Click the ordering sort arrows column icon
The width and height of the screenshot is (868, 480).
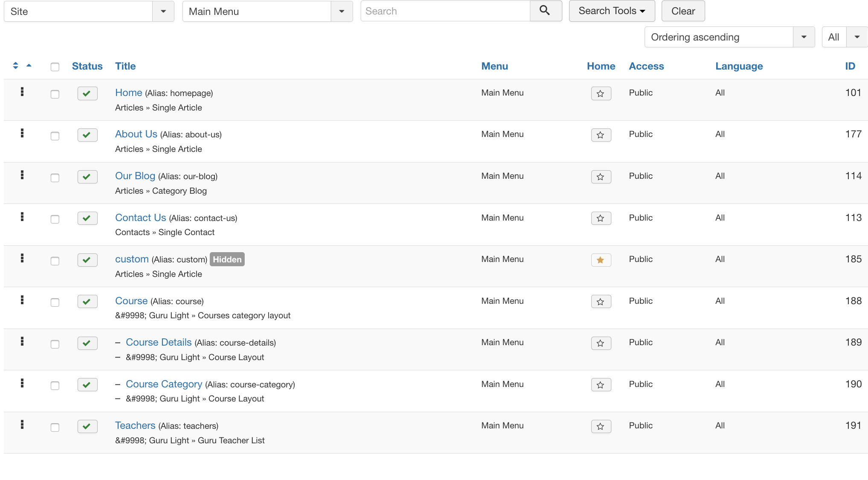16,66
